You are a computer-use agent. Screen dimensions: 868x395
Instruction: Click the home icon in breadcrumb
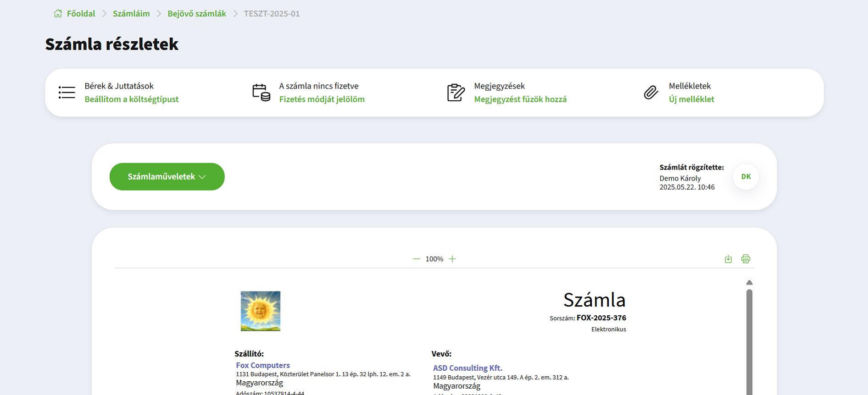pyautogui.click(x=58, y=14)
